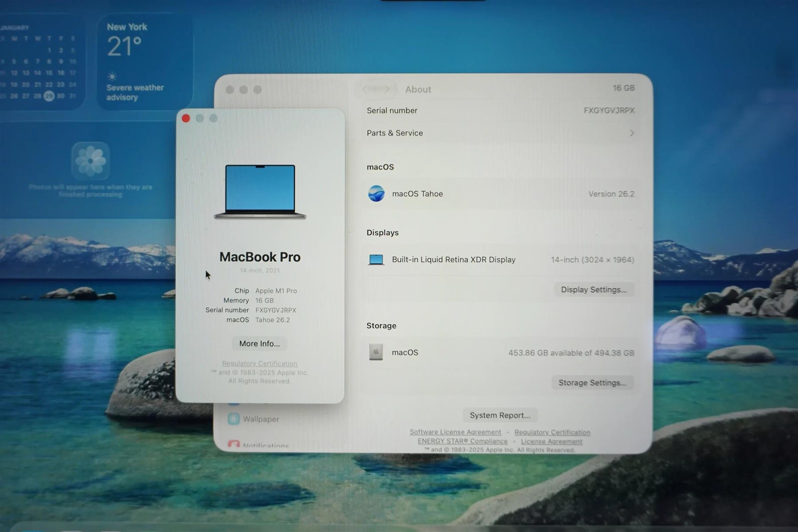
Task: Select serial number FXGYGVJRPX in System Settings
Action: point(609,110)
